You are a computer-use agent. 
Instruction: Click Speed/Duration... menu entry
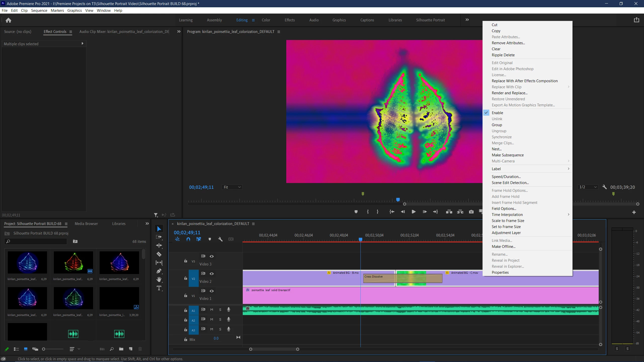click(x=506, y=177)
